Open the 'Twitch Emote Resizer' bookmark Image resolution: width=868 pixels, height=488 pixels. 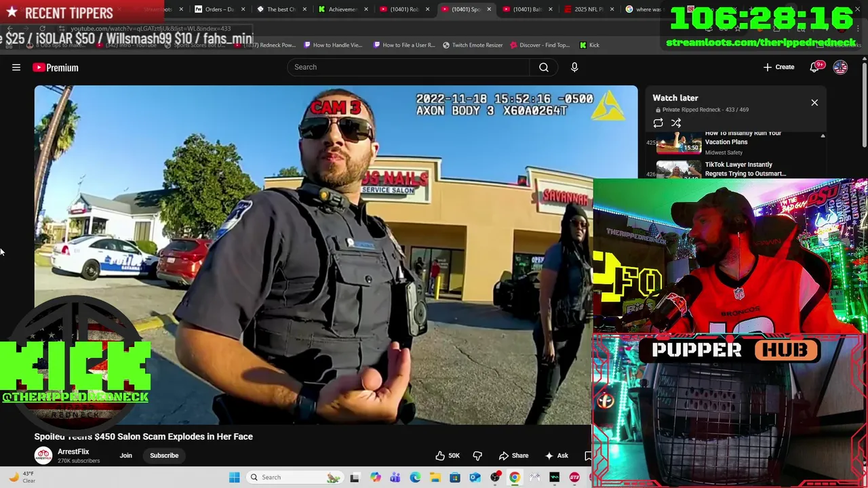click(473, 45)
